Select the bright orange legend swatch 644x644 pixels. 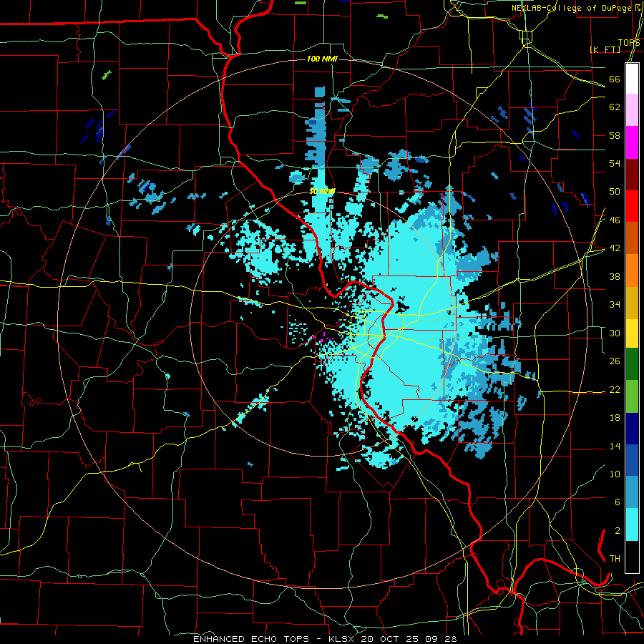pyautogui.click(x=632, y=270)
